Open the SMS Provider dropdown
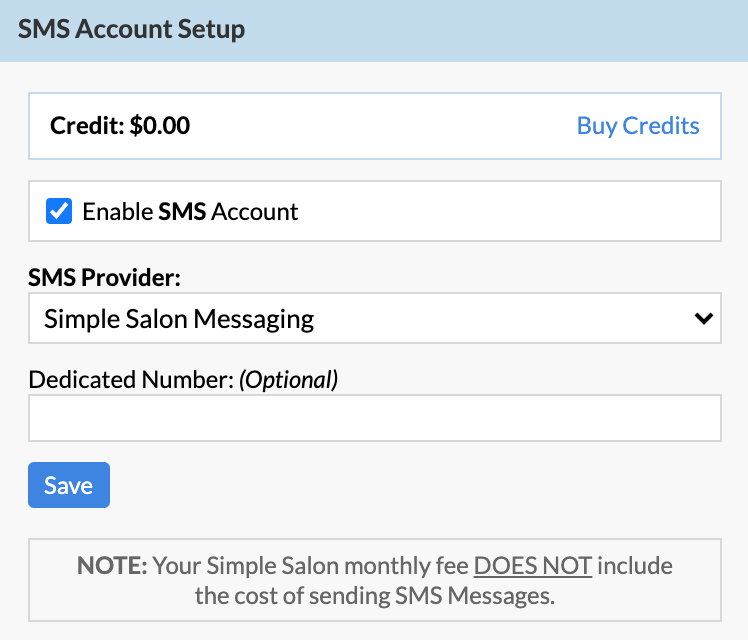This screenshot has height=640, width=748. (374, 318)
